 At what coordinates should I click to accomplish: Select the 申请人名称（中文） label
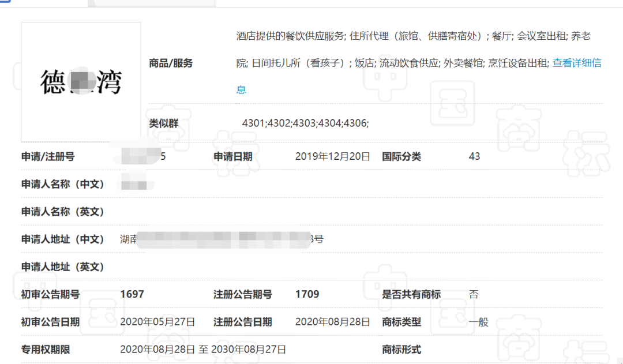tap(63, 185)
